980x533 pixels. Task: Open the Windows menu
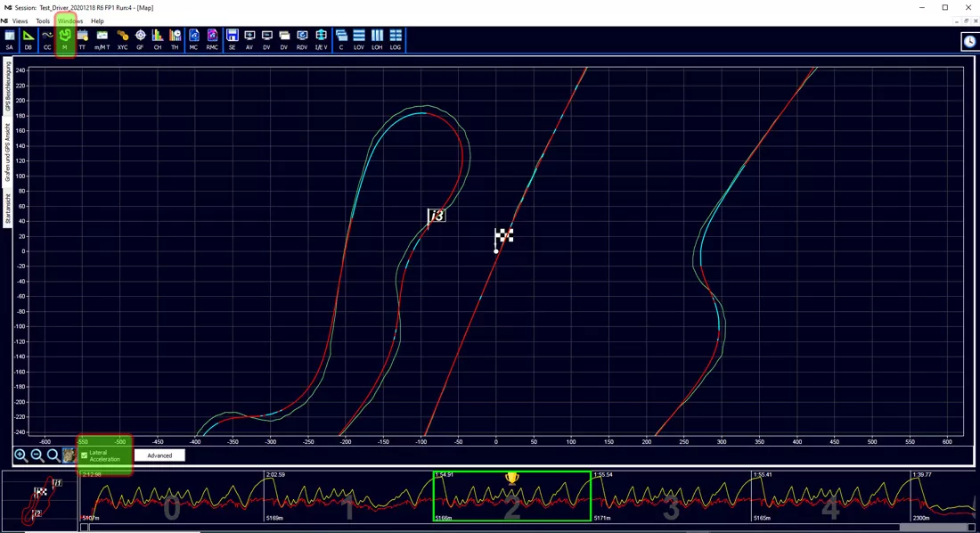pos(70,20)
